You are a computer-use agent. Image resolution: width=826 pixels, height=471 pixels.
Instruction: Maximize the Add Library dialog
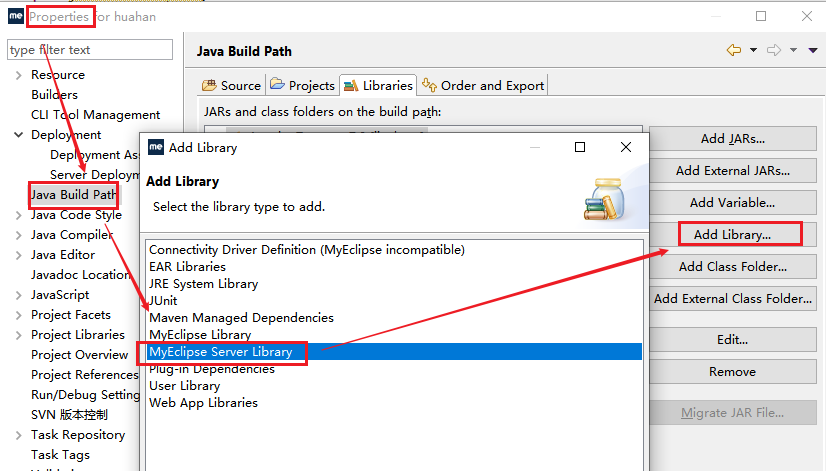[x=580, y=147]
